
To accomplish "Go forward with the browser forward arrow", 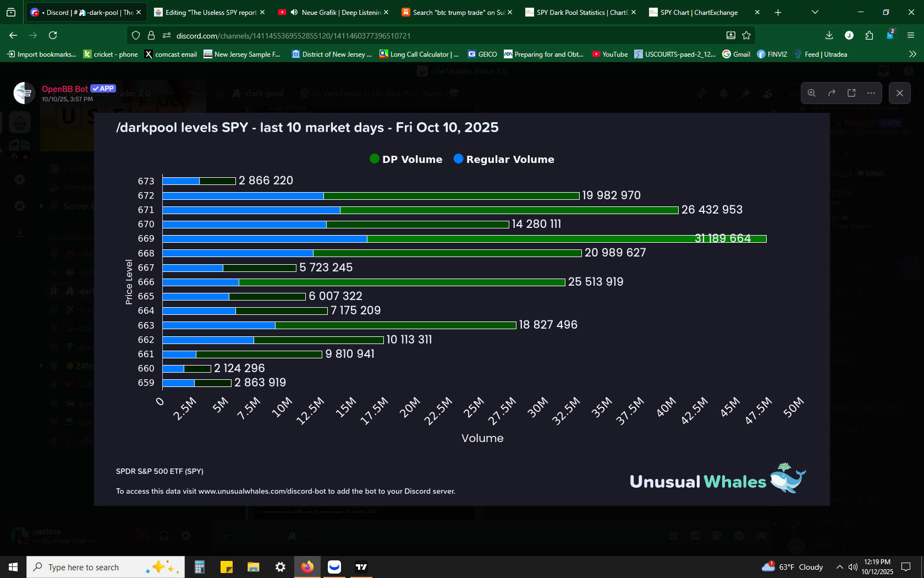I will (33, 35).
